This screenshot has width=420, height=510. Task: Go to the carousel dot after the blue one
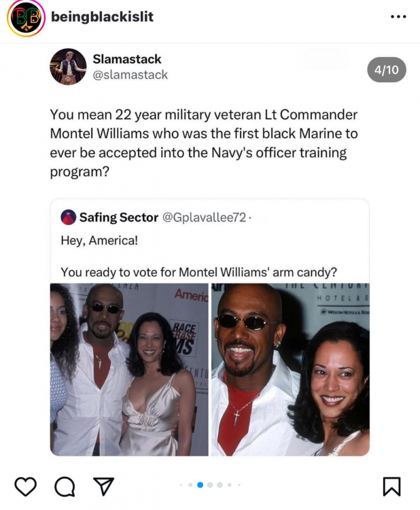click(210, 485)
